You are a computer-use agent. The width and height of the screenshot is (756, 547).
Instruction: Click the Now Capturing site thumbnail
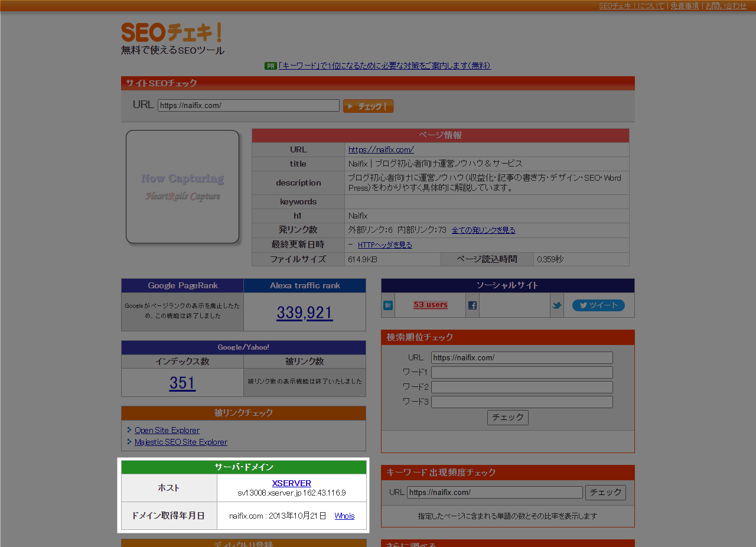[183, 187]
